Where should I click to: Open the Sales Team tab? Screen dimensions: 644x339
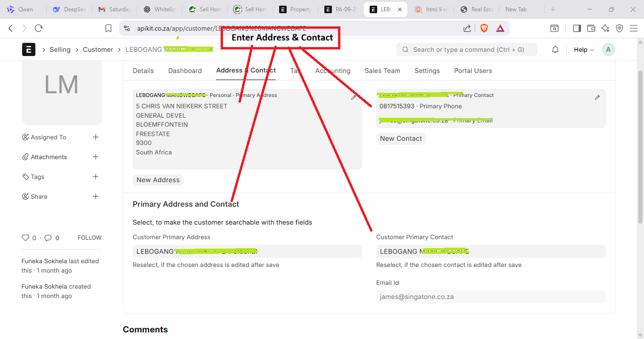click(x=382, y=71)
